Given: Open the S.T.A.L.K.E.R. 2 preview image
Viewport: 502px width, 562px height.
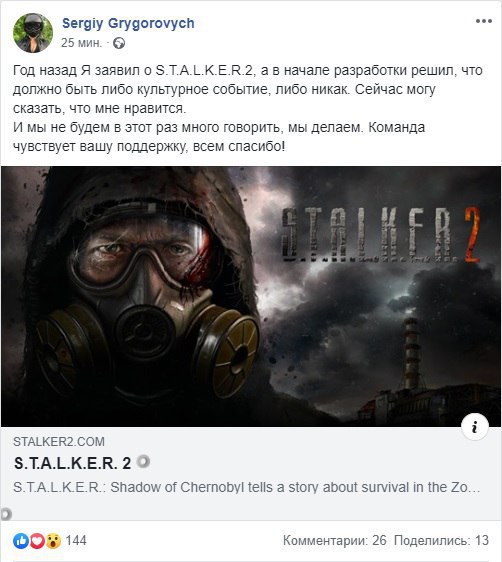Looking at the screenshot, I should point(251,296).
